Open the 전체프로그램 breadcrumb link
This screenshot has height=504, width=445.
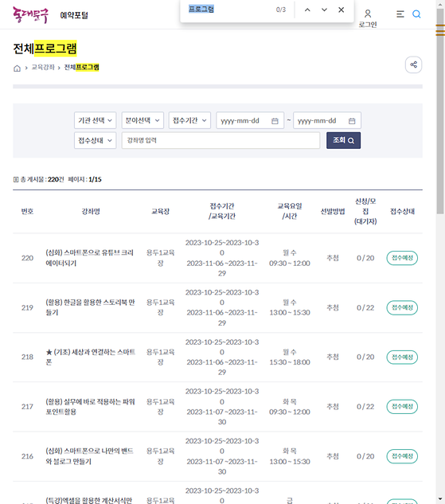pos(82,67)
